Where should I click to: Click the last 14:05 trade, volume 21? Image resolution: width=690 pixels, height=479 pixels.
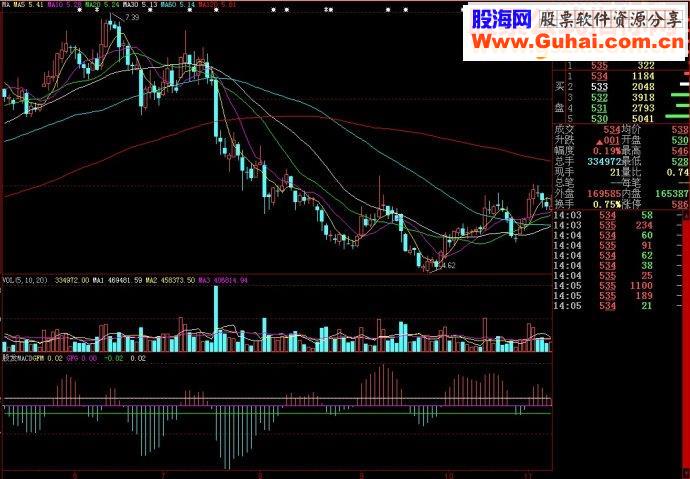pyautogui.click(x=603, y=306)
